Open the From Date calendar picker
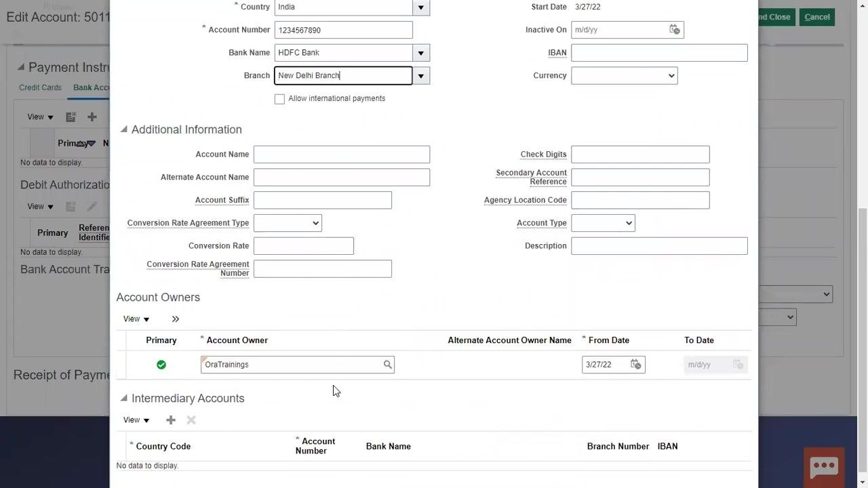Viewport: 868px width, 488px height. [635, 364]
